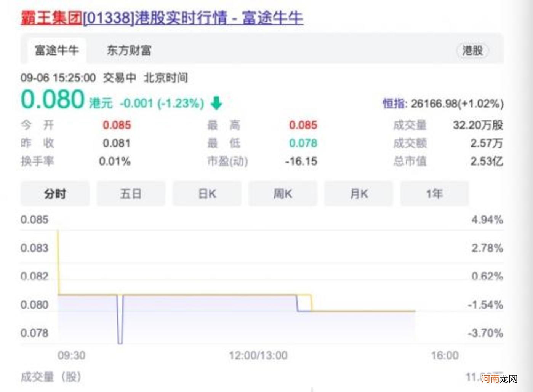Click the 成交额 value 2.57万
Image resolution: width=533 pixels, height=392 pixels.
coord(487,143)
